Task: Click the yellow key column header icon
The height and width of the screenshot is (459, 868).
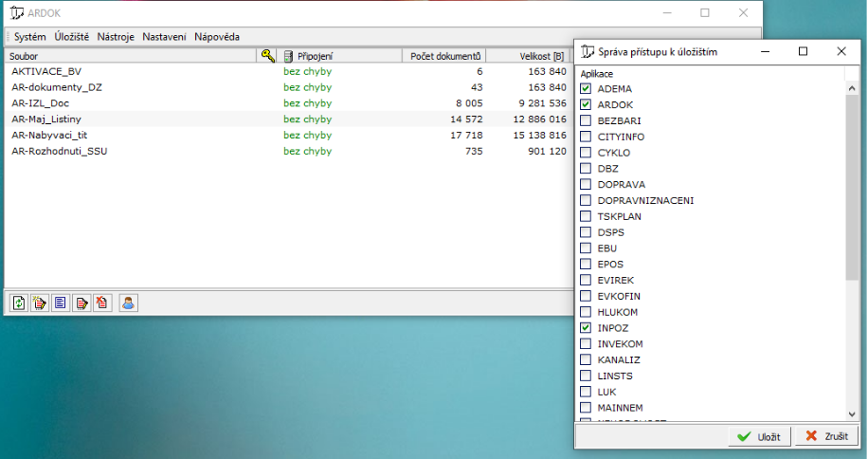Action: (x=268, y=56)
